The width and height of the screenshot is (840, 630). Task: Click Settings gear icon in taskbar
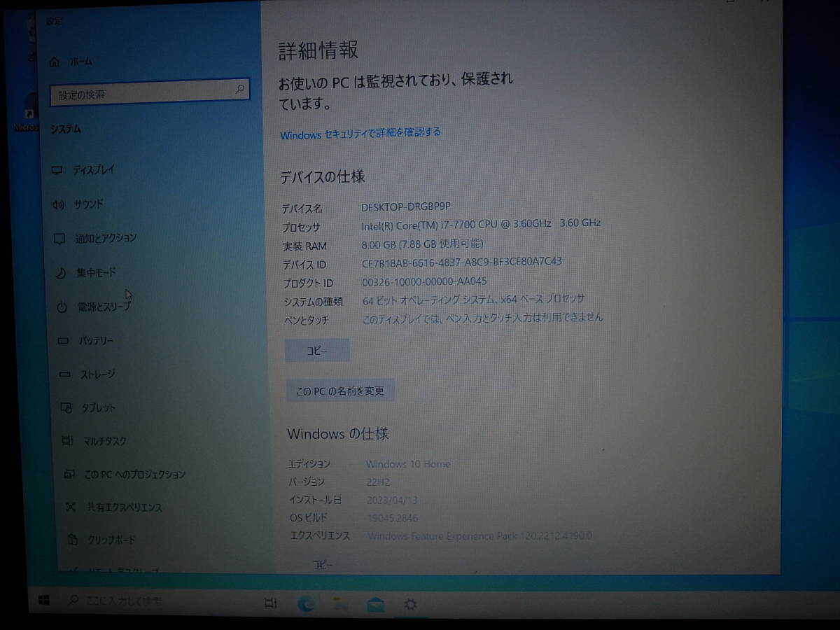411,604
